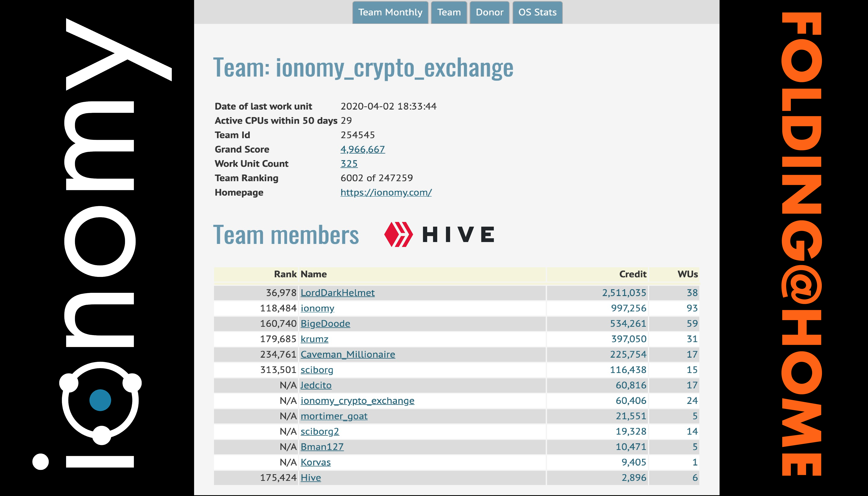Open the Team Monthly tab
This screenshot has width=868, height=496.
point(390,13)
